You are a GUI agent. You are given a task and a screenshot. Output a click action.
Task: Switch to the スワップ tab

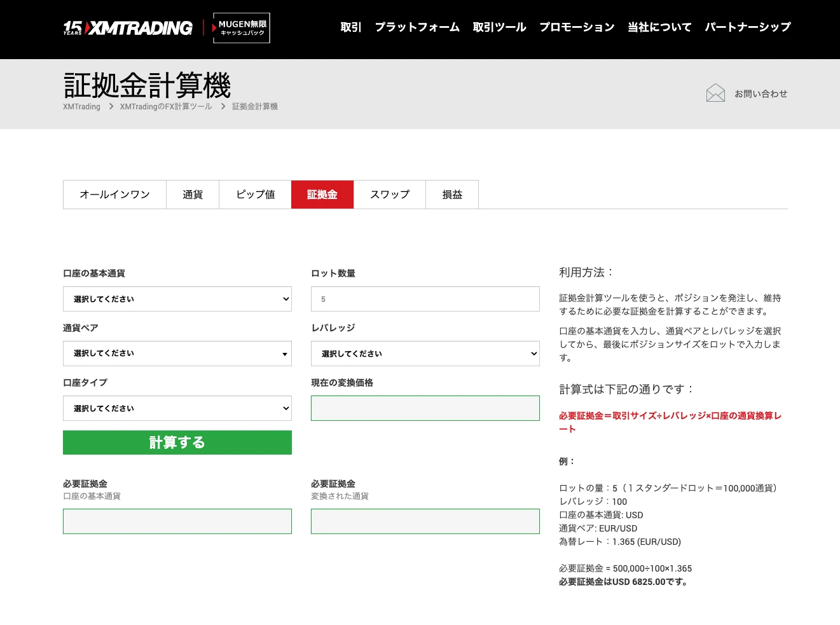point(389,195)
